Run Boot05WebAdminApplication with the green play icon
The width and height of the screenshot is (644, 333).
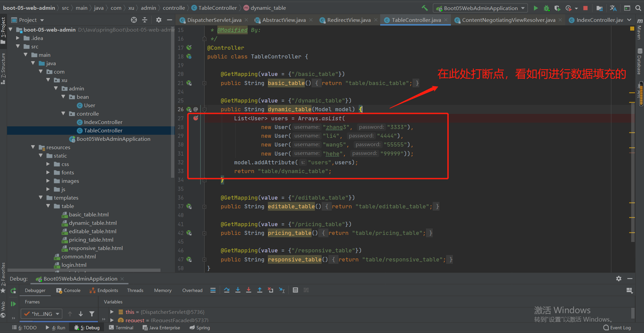point(536,8)
